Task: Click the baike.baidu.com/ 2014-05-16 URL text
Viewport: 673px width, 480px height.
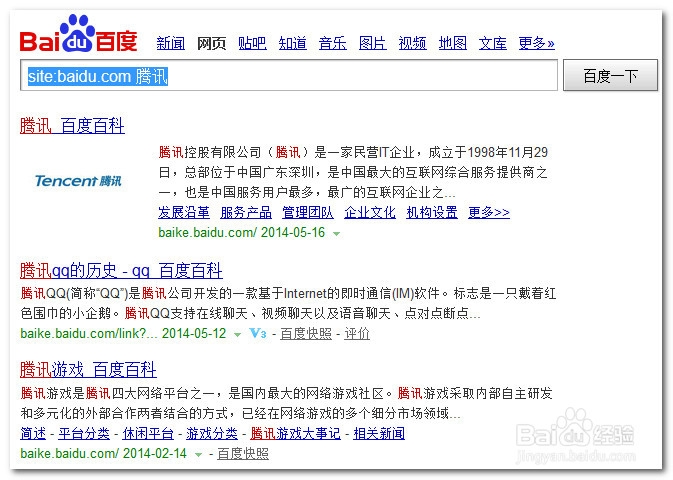Action: click(x=242, y=233)
